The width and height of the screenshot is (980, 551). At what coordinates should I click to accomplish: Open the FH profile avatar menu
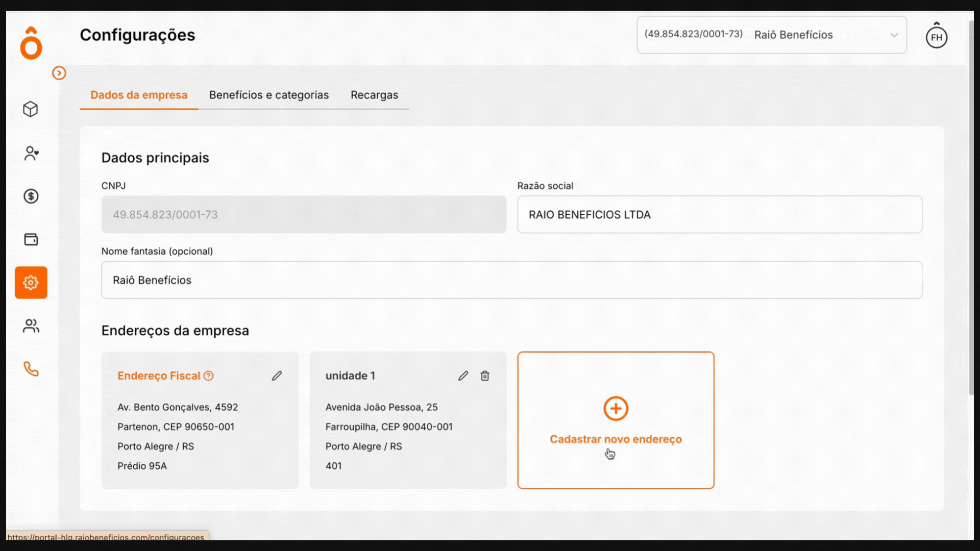coord(937,36)
